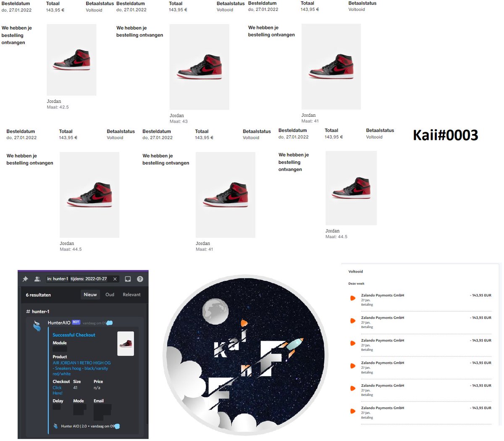
Task: Click the HunterAIO bot avatar
Action: click(37, 326)
